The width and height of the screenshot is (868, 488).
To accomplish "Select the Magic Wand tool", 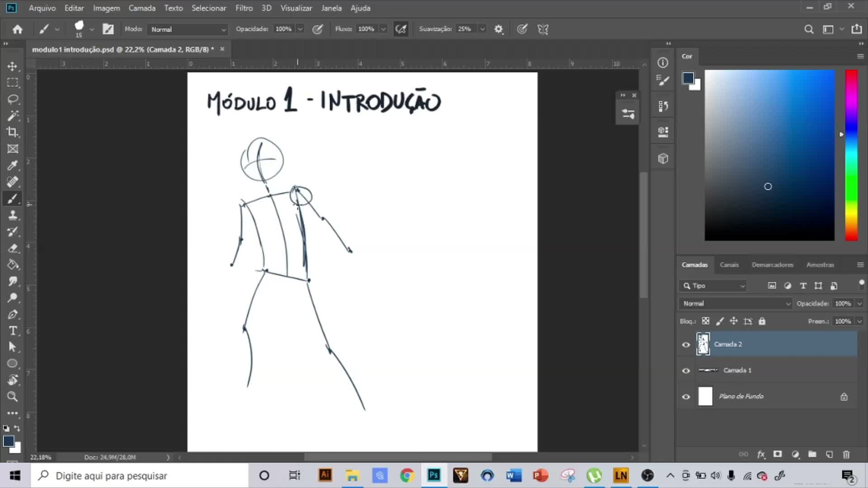I will [13, 116].
